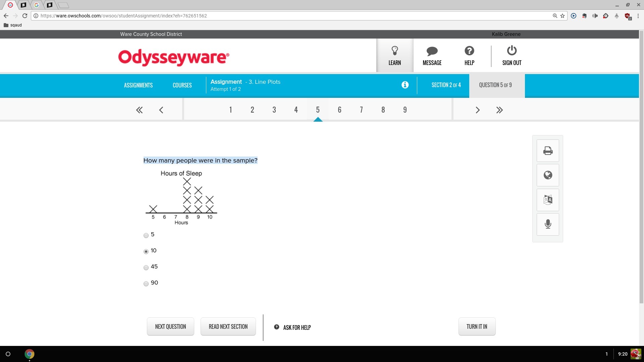
Task: Click the assignment info icon
Action: click(x=405, y=85)
